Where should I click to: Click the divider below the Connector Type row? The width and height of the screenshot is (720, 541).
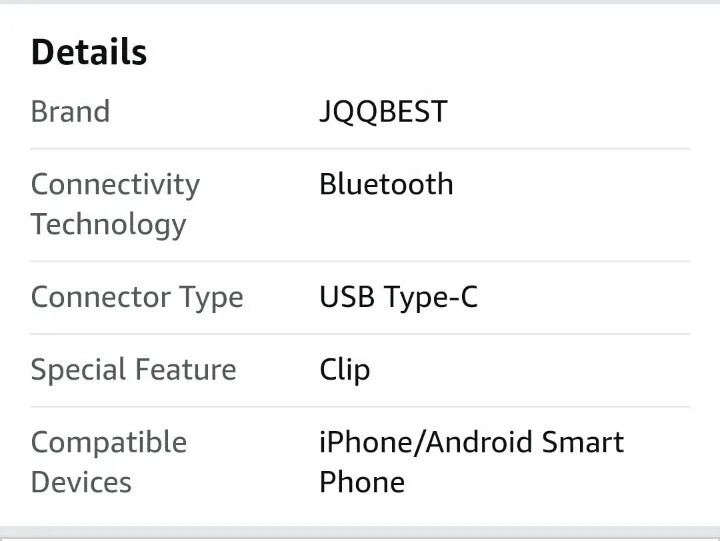pyautogui.click(x=360, y=334)
